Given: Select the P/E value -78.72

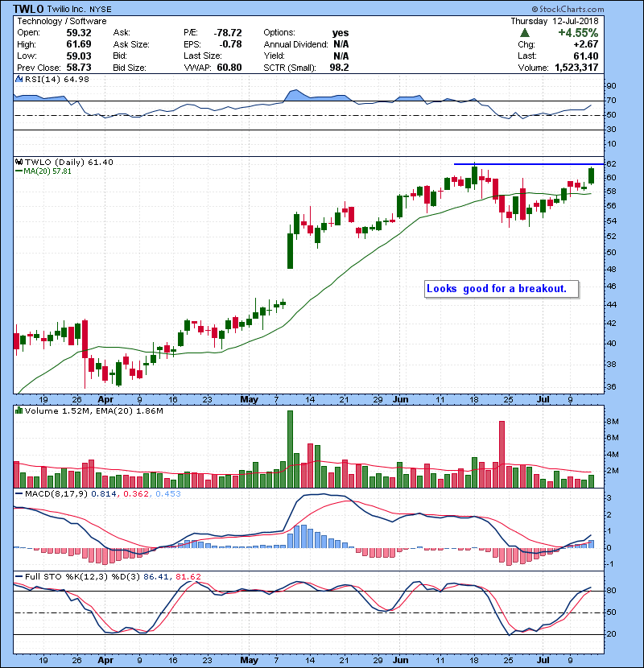Looking at the screenshot, I should pos(228,33).
